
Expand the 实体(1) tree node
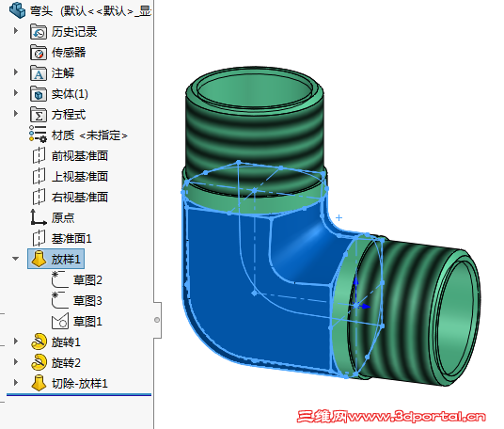[16, 93]
